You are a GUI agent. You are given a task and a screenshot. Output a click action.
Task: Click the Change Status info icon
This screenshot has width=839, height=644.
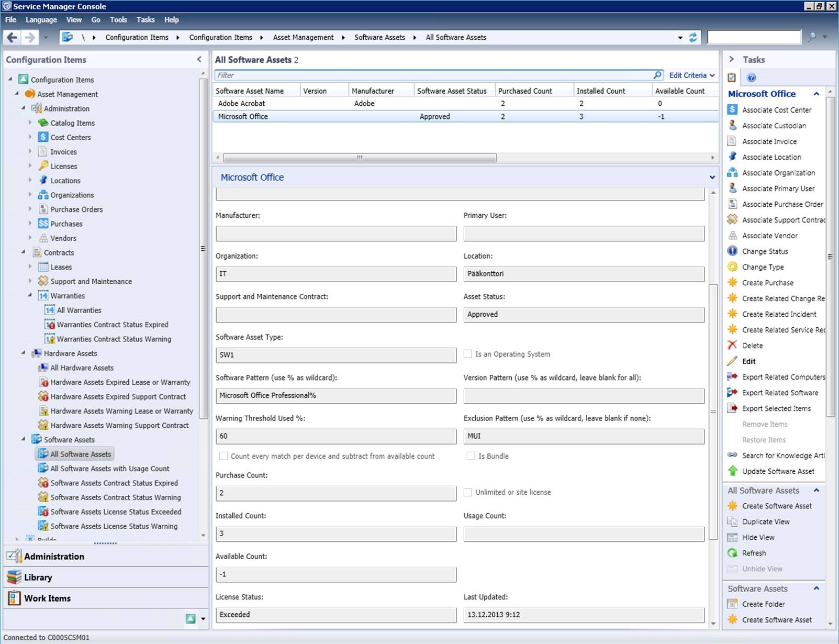tap(732, 251)
